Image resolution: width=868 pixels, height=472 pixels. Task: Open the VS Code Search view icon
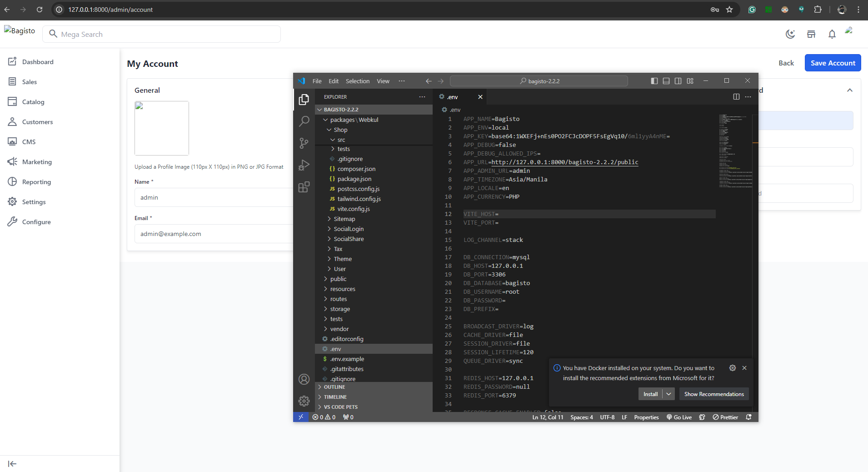point(304,121)
